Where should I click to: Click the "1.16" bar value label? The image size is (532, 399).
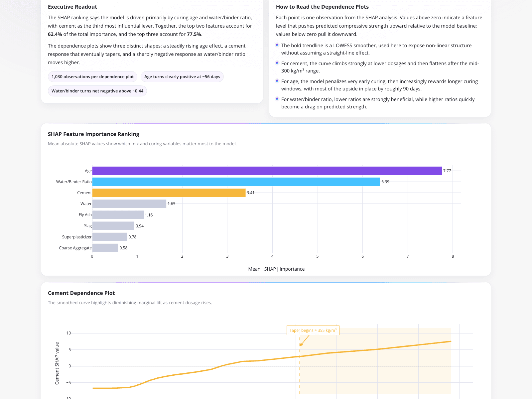click(x=149, y=215)
